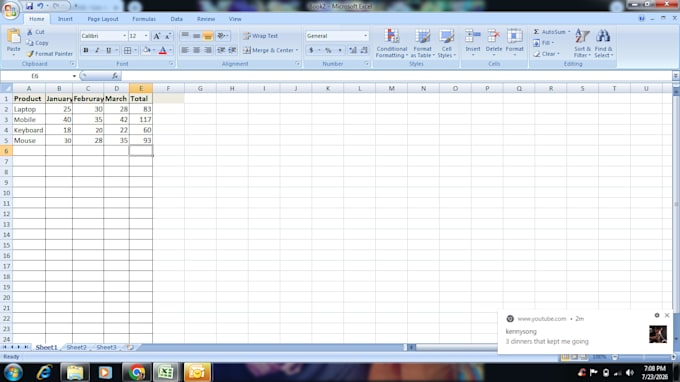Open the font size dropdown

click(x=146, y=36)
